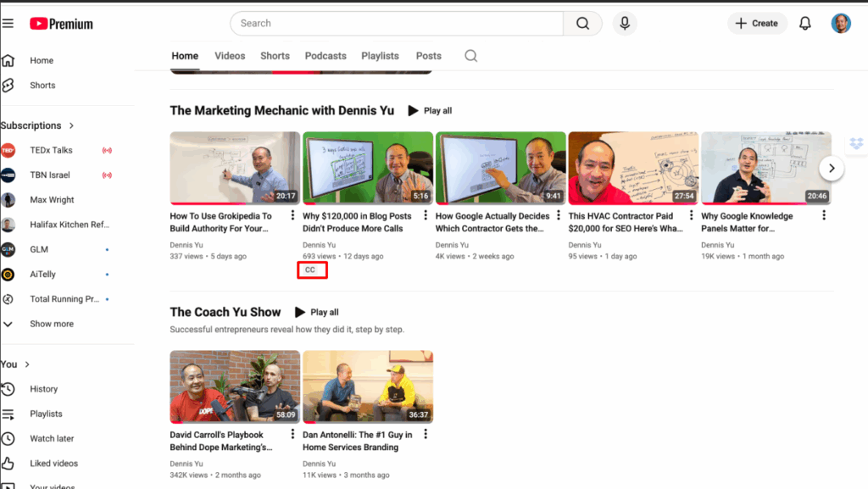Click into the Search input field
The width and height of the screenshot is (868, 489).
coord(397,24)
